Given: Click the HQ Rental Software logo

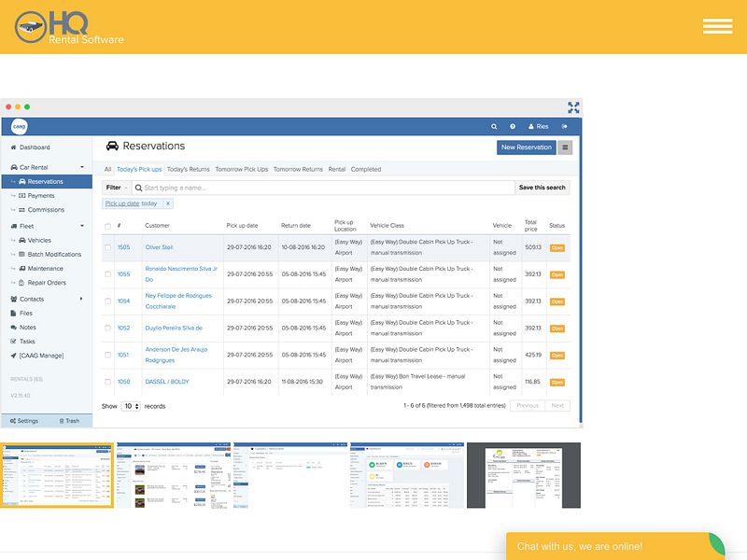Looking at the screenshot, I should [65, 26].
